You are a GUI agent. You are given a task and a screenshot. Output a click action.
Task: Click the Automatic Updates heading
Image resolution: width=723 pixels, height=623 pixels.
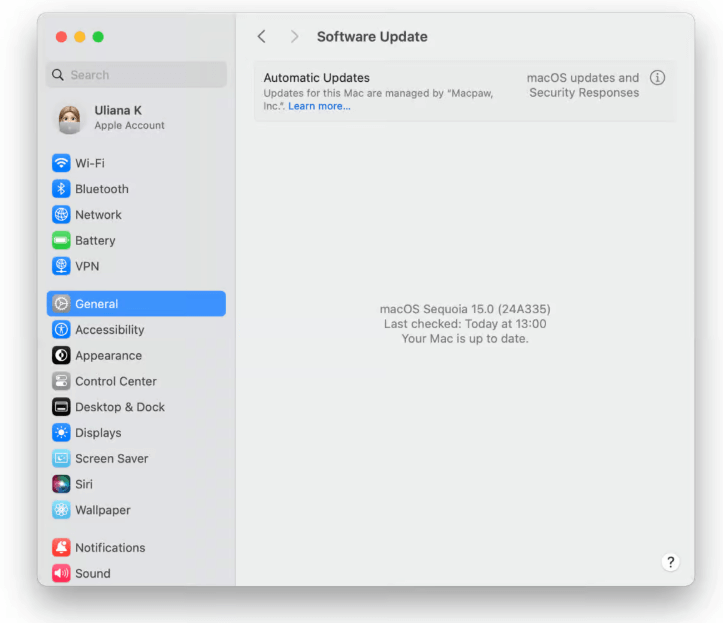tap(316, 78)
